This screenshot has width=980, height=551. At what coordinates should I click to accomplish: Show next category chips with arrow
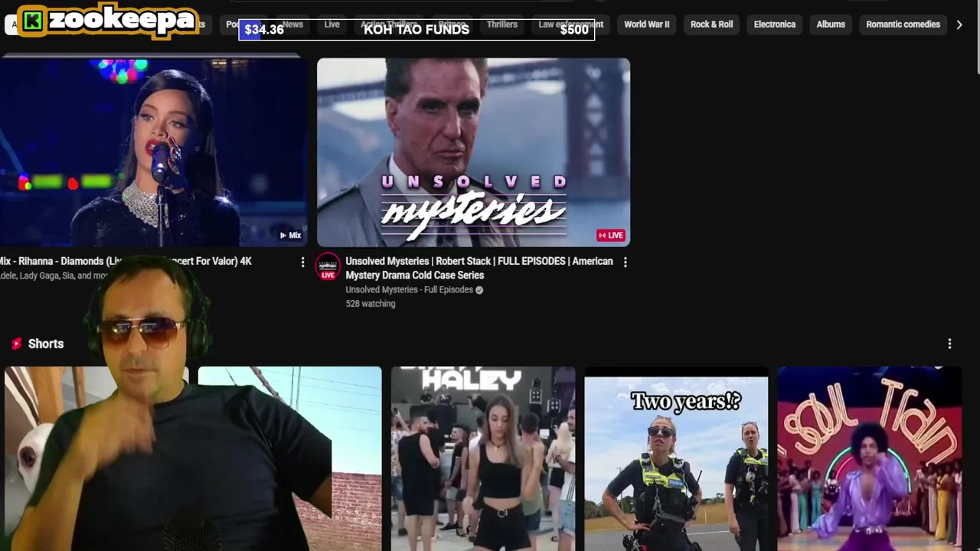pos(959,24)
